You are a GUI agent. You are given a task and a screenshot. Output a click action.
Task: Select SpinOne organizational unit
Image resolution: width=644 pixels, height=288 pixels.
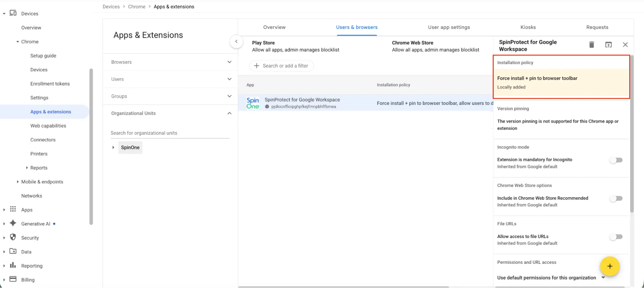130,147
